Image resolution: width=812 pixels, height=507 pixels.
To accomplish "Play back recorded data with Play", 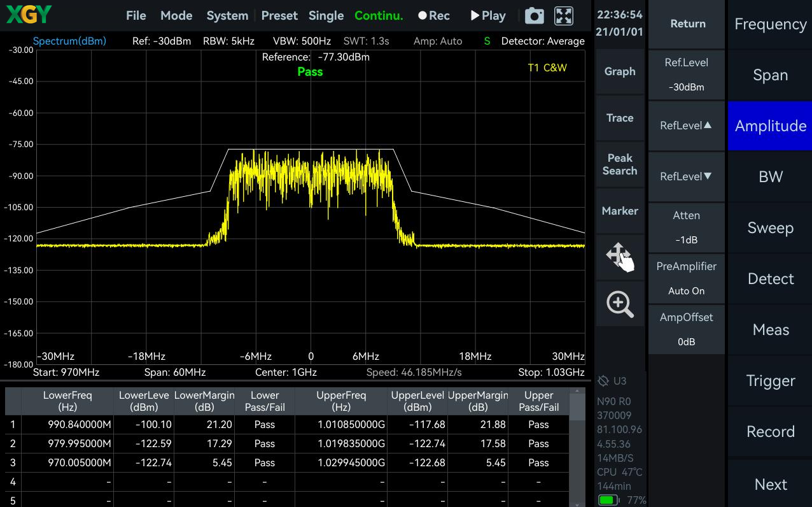I will point(488,16).
